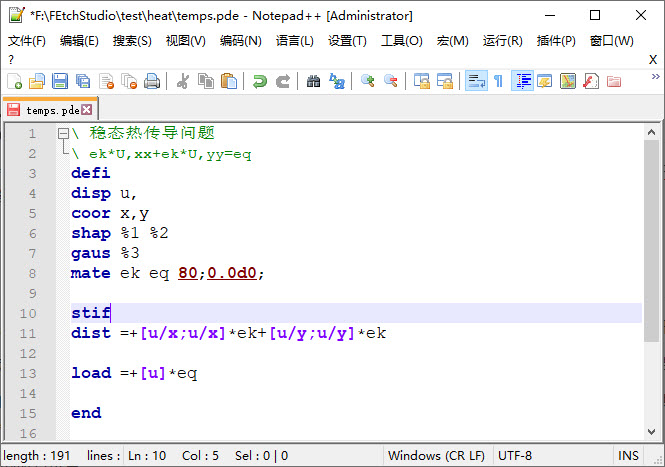665x467 pixels.
Task: Open the 语言(L) menu
Action: coord(295,41)
